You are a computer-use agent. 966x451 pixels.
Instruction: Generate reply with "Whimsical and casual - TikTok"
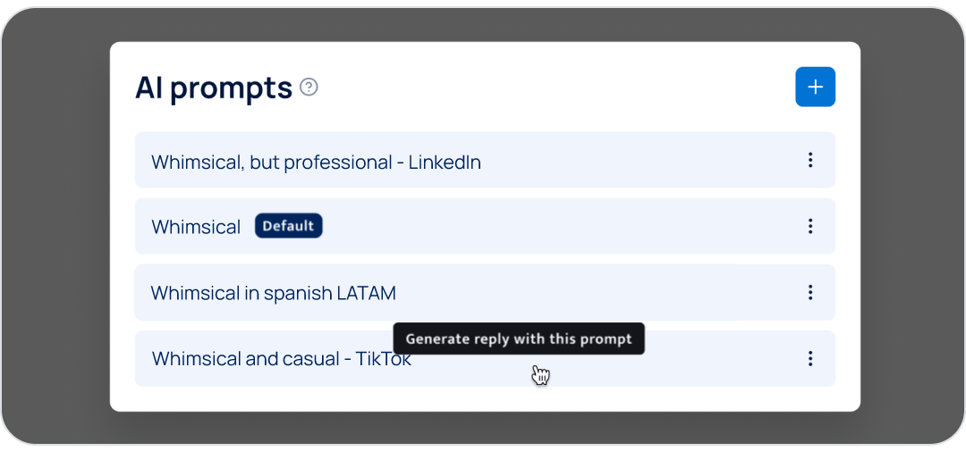tap(282, 359)
